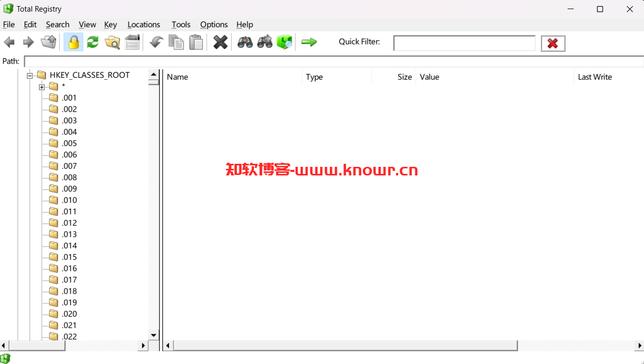Image resolution: width=644 pixels, height=364 pixels.
Task: Open the Locations menu
Action: click(x=144, y=24)
